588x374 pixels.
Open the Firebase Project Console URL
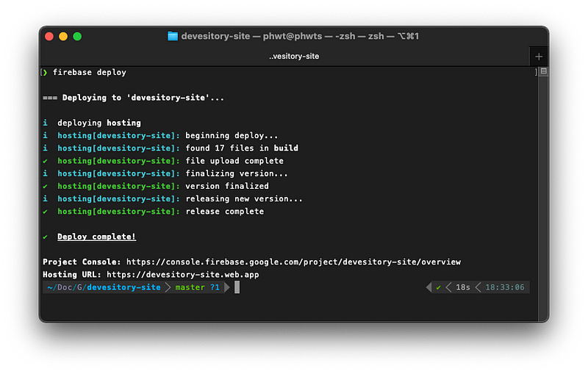pos(293,262)
